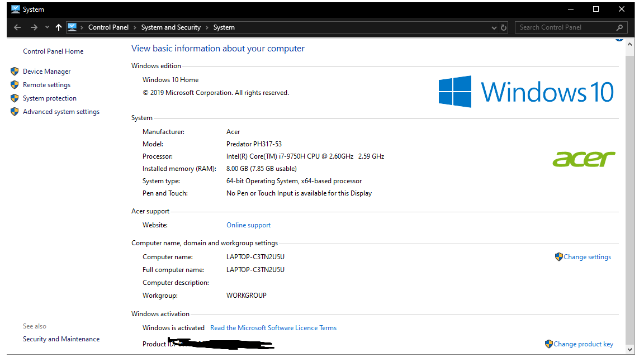Select WORKGROUP value
644x362 pixels.
[x=246, y=296]
